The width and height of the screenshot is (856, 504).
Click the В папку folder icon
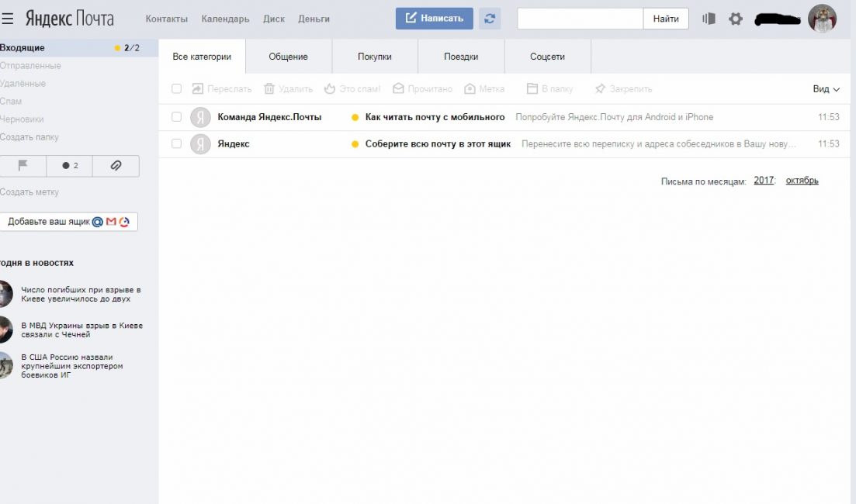pyautogui.click(x=532, y=88)
